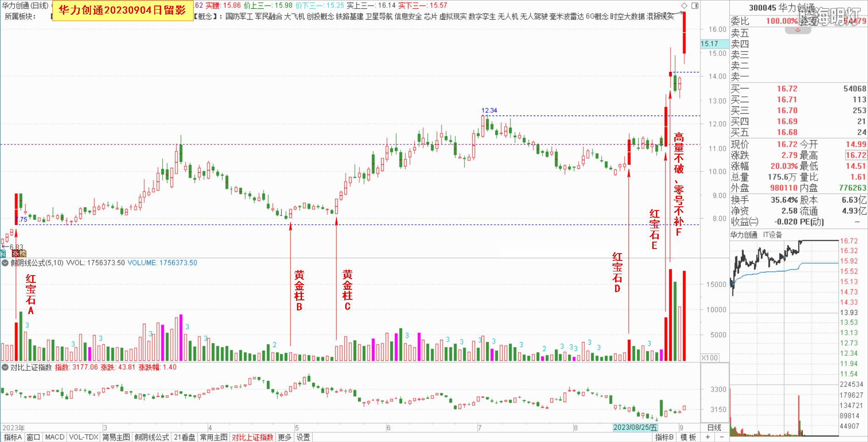Open the 窗口 tab
The height and width of the screenshot is (442, 868).
coord(34,437)
